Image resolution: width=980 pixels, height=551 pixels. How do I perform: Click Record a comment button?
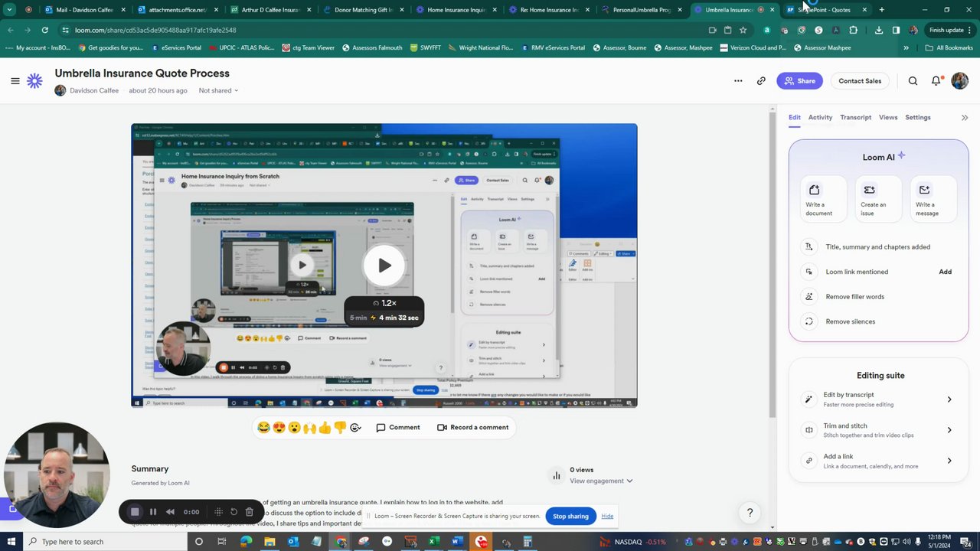(x=472, y=428)
